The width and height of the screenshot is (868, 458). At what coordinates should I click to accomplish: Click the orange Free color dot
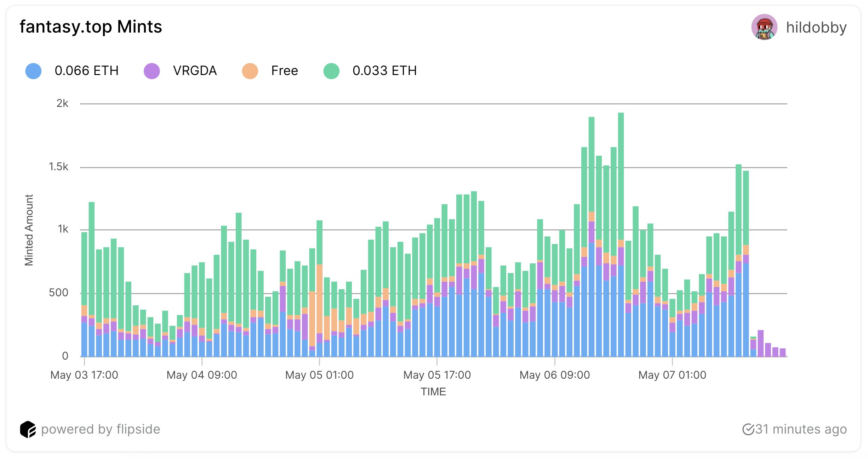250,71
